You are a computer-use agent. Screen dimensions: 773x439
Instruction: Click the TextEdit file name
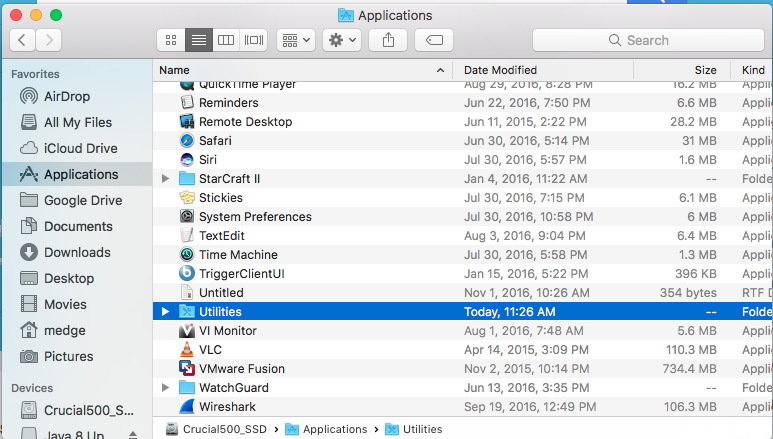coord(222,236)
